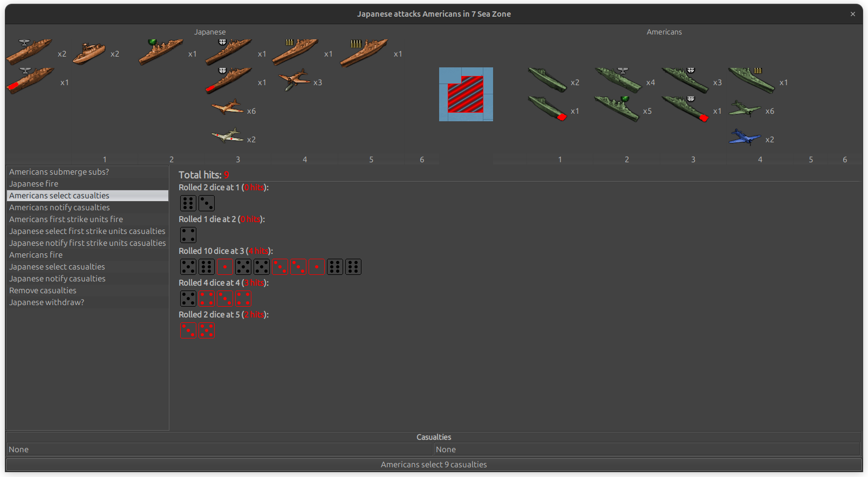
Task: Select the green American fighter icon (x6)
Action: (x=744, y=108)
